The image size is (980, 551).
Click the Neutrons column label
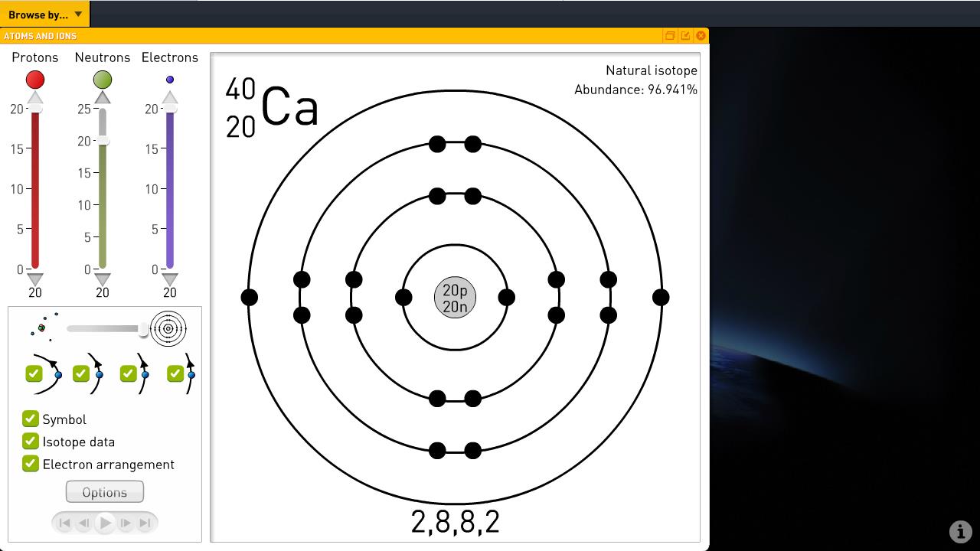[x=103, y=57]
